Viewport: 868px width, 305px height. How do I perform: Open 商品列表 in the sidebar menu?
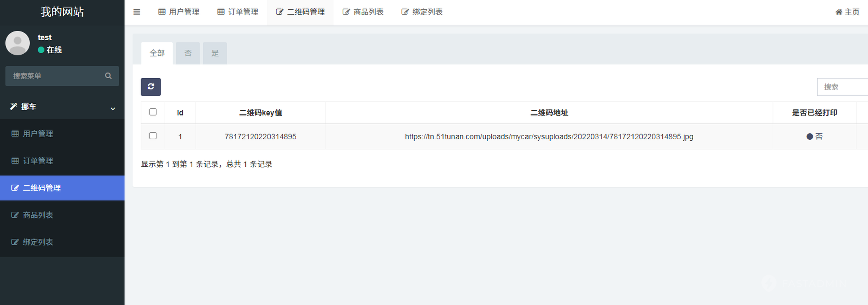click(38, 215)
